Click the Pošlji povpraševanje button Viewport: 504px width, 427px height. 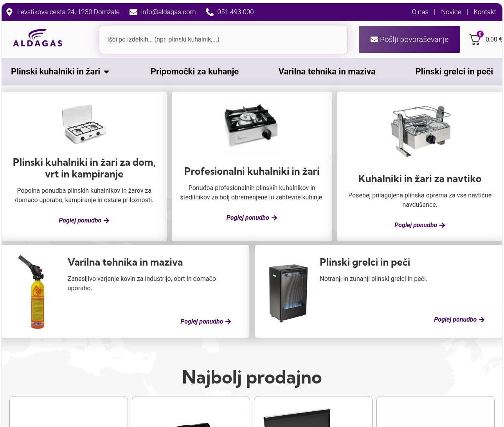(x=409, y=39)
